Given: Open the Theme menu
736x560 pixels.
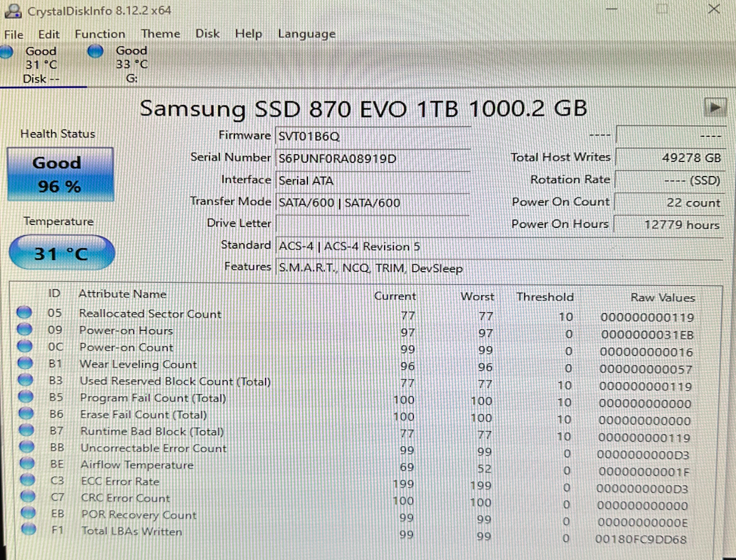Looking at the screenshot, I should (161, 34).
